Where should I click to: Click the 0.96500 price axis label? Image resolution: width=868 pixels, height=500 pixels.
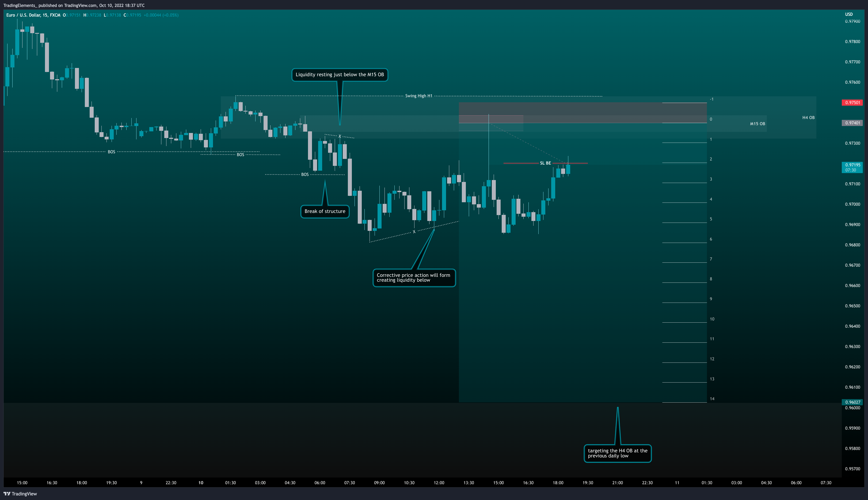click(x=852, y=306)
